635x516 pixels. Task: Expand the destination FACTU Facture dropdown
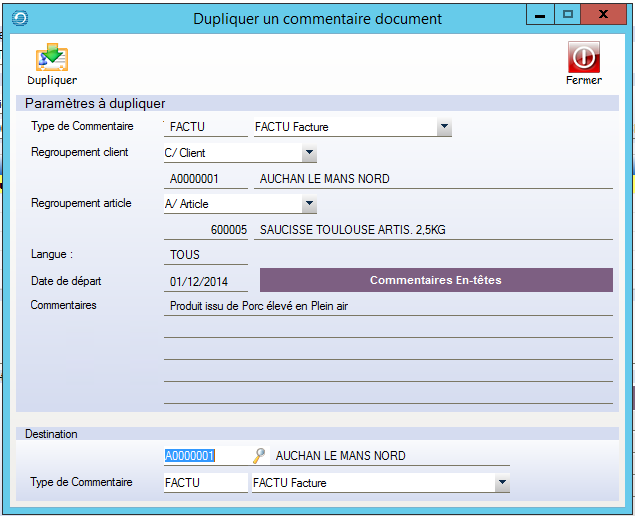tap(501, 483)
